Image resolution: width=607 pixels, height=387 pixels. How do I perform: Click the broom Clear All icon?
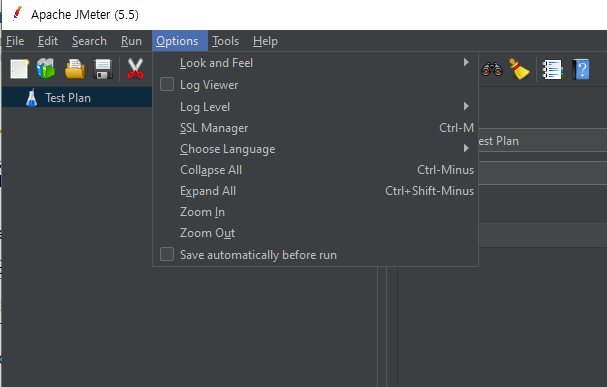pos(519,69)
